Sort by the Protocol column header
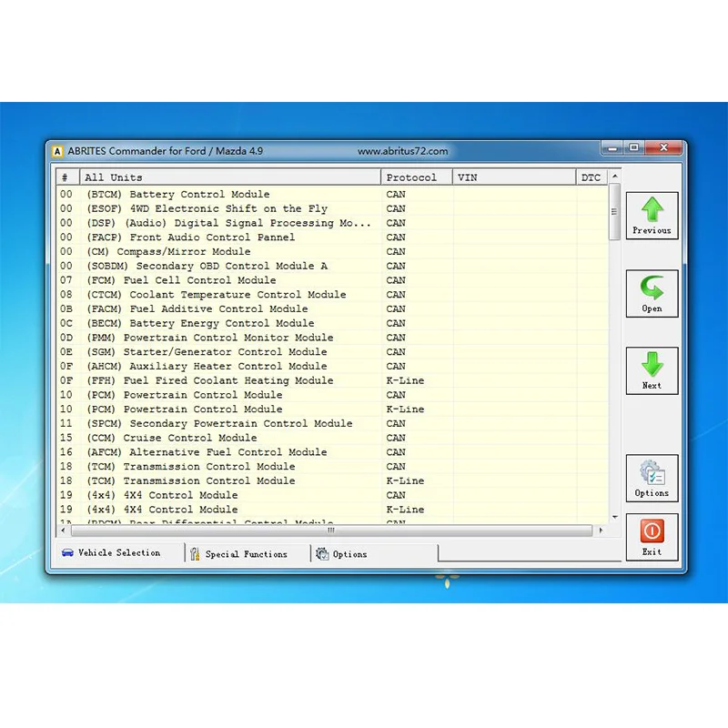The width and height of the screenshot is (728, 728). (417, 177)
